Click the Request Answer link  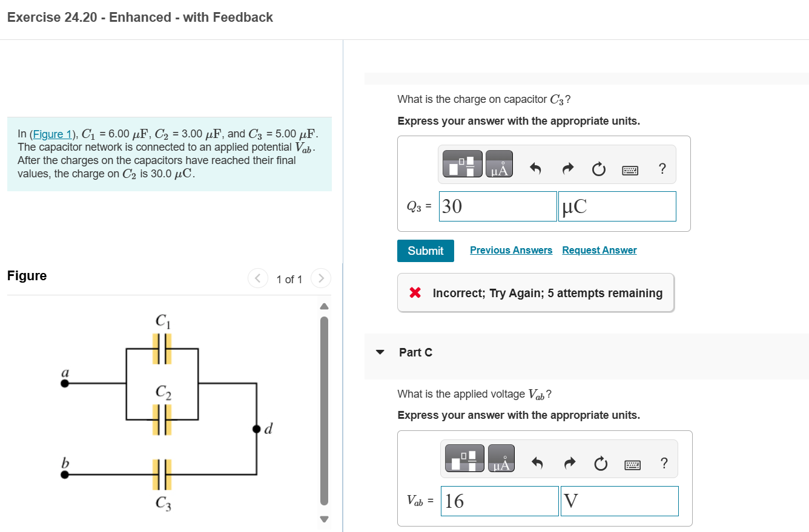[x=599, y=250]
